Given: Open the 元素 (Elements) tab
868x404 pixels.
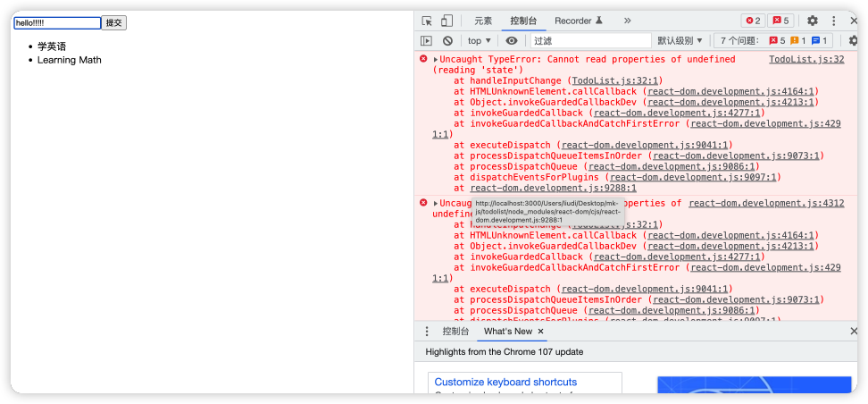Looking at the screenshot, I should click(483, 21).
